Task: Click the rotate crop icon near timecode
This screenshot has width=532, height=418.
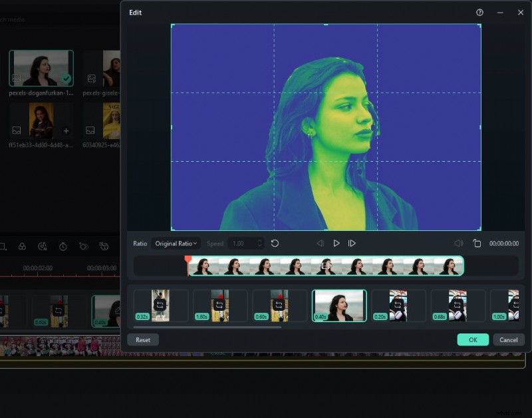Action: (477, 244)
